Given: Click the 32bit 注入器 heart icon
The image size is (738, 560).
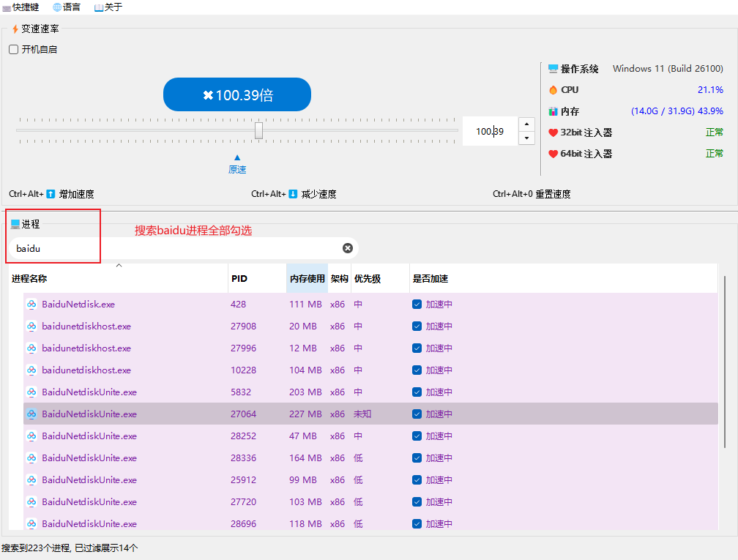Looking at the screenshot, I should pos(553,132).
